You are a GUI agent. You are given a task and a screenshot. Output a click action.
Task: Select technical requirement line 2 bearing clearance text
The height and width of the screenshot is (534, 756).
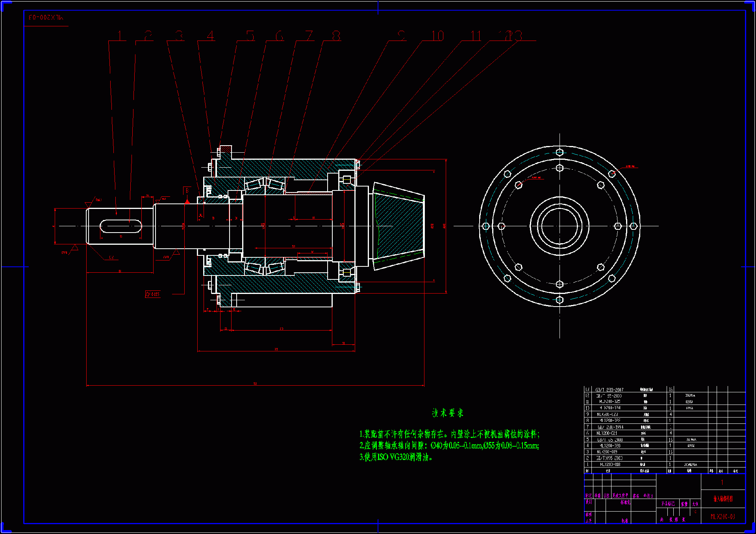[449, 445]
